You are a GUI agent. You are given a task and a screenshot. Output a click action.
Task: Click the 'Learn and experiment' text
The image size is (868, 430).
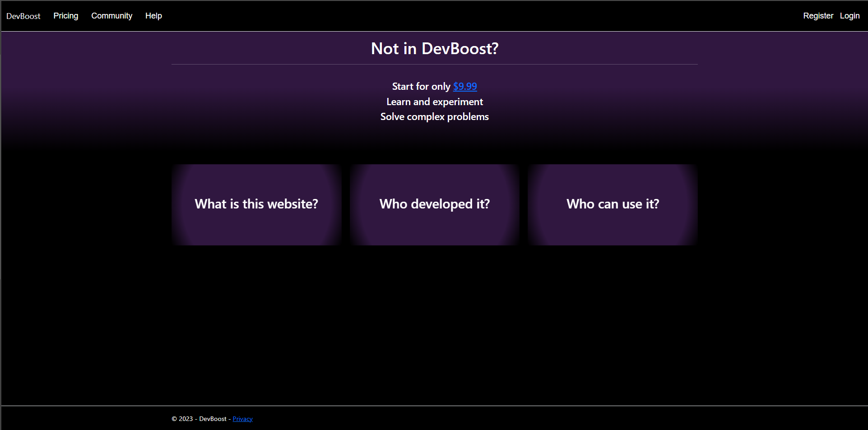pos(434,102)
